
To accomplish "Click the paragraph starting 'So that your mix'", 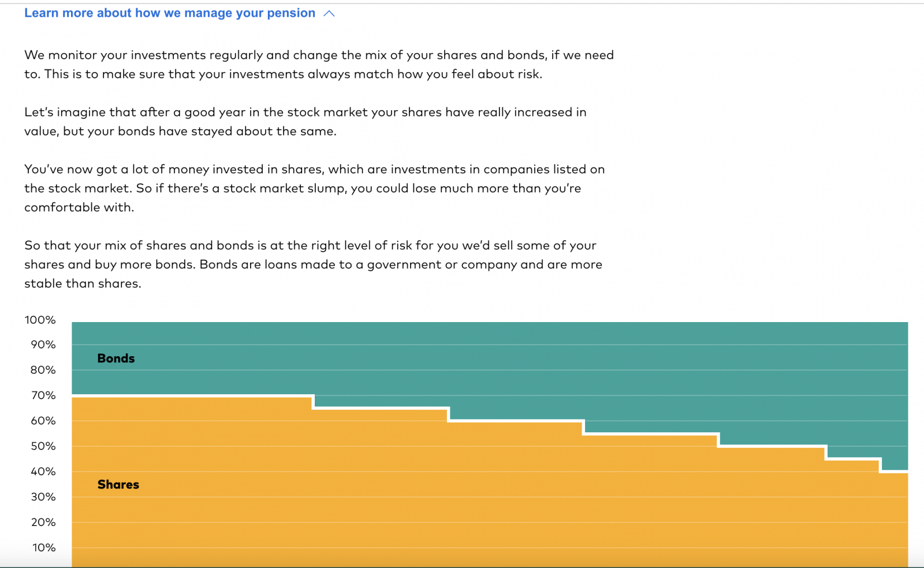I will (313, 264).
